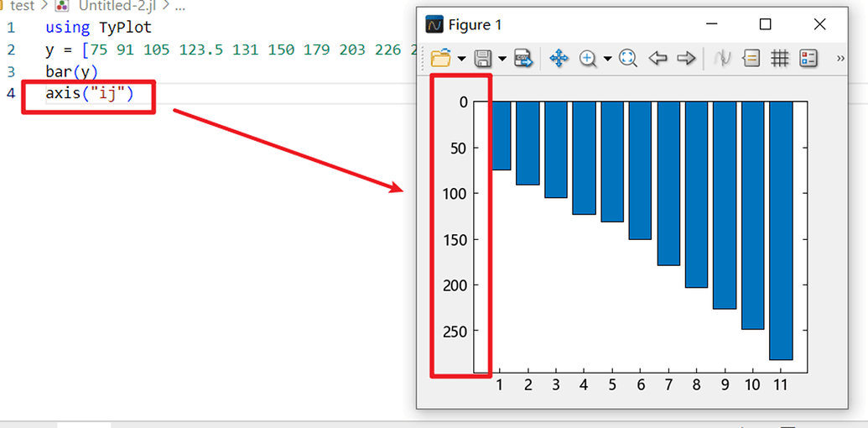Expand the save dropdown arrow

pos(502,59)
